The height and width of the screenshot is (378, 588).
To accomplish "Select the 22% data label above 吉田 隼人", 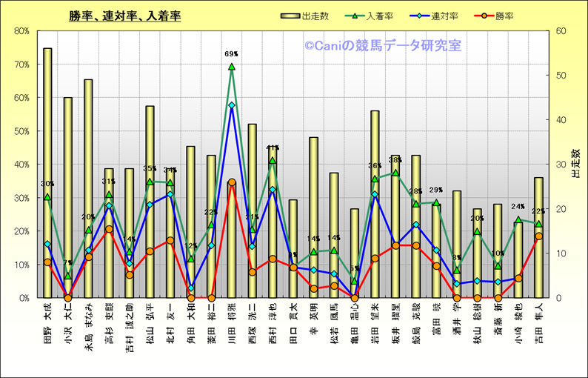I will coord(538,212).
